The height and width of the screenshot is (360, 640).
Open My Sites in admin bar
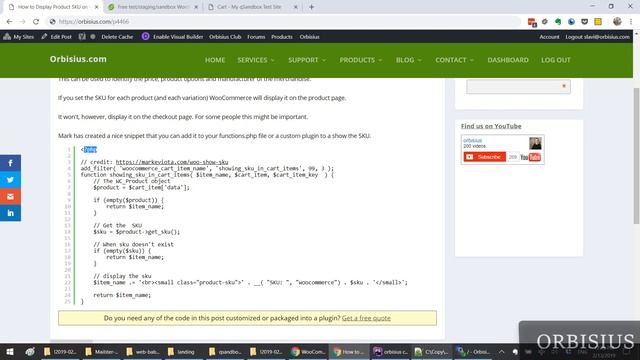click(19, 37)
